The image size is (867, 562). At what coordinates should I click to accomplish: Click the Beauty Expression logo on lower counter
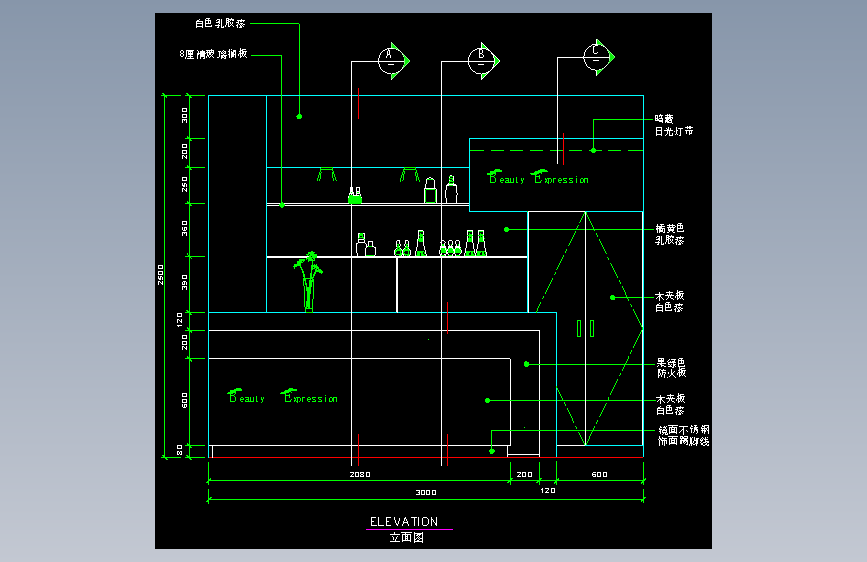point(283,396)
